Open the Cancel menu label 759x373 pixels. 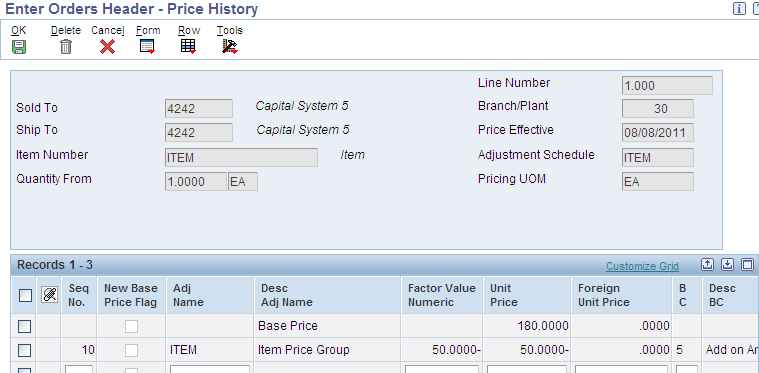point(108,30)
